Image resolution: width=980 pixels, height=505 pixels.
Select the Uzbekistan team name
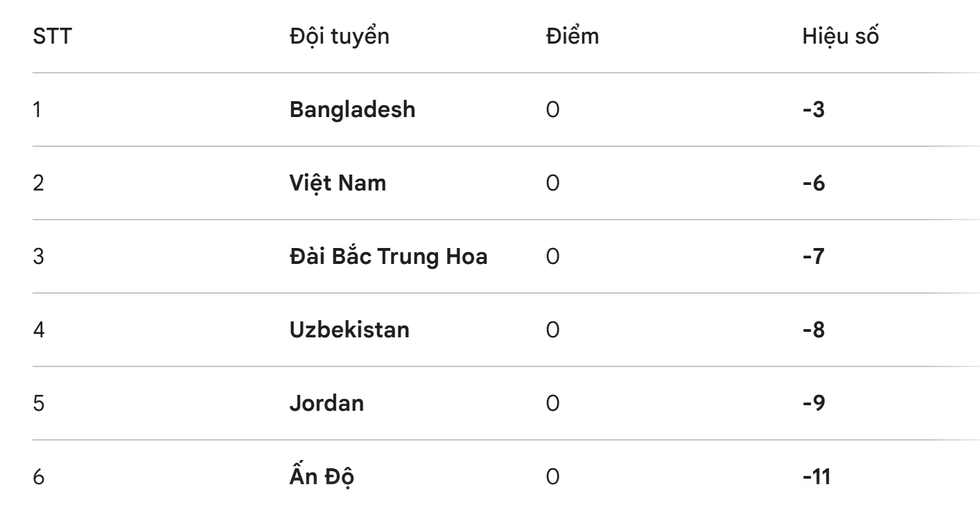point(349,330)
